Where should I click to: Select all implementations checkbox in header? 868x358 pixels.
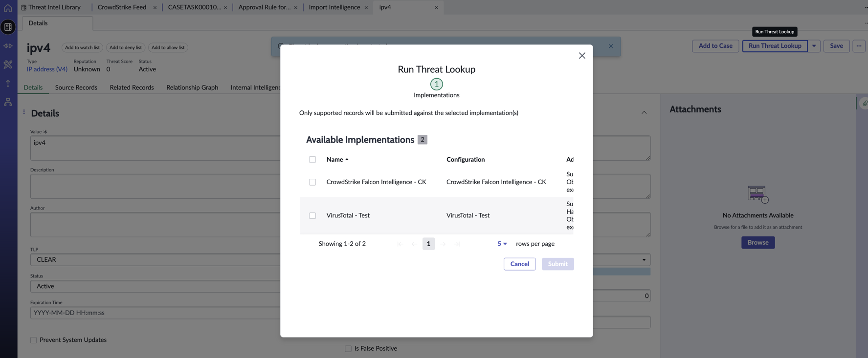point(312,160)
